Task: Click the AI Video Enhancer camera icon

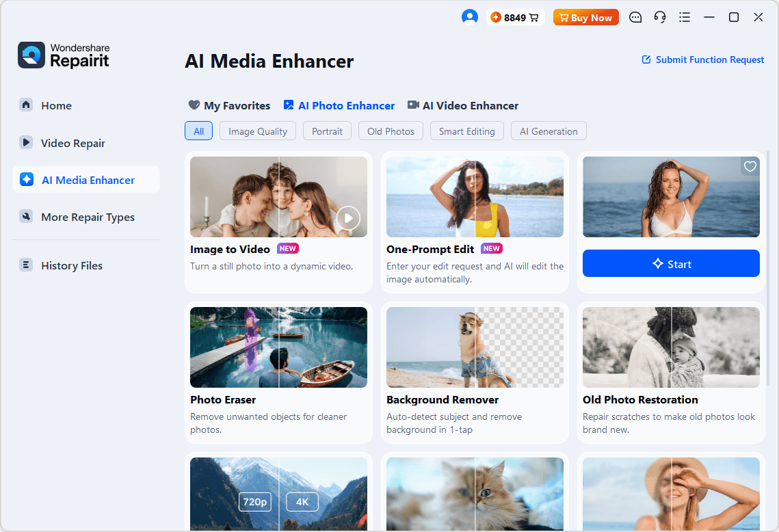Action: [x=413, y=105]
